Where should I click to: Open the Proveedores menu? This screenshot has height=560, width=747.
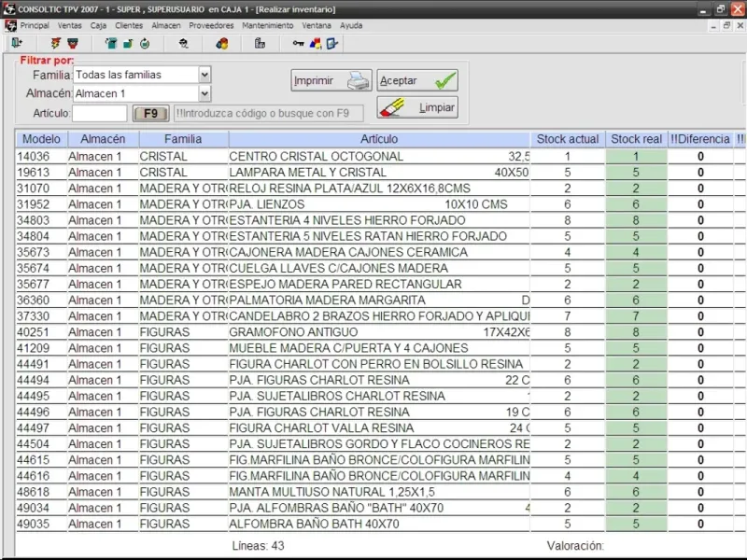(211, 26)
